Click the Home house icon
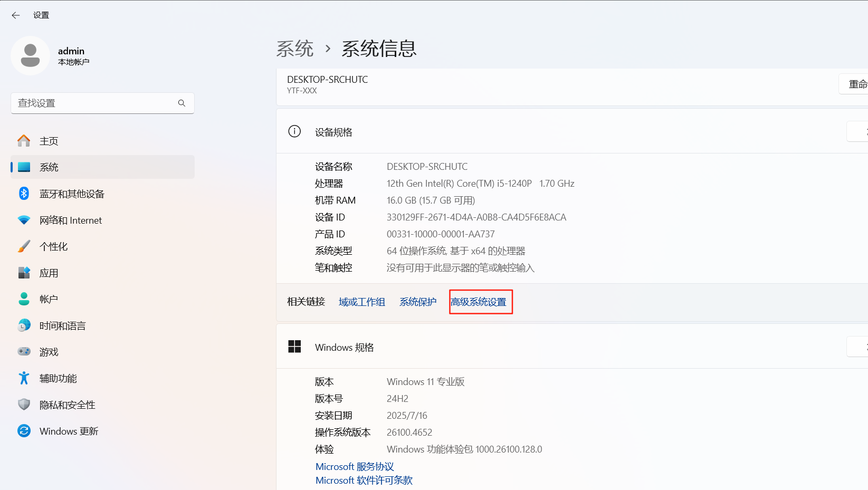Viewport: 868px width, 490px height. pyautogui.click(x=24, y=141)
